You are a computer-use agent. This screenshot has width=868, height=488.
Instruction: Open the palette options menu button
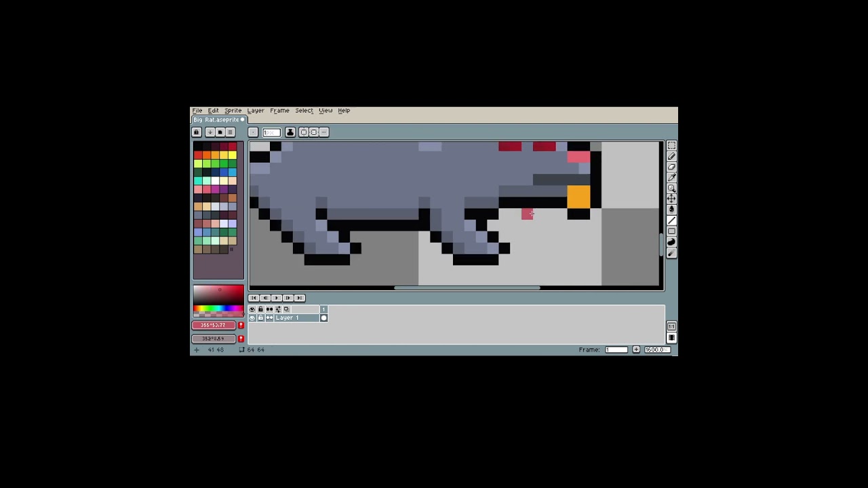(x=231, y=132)
